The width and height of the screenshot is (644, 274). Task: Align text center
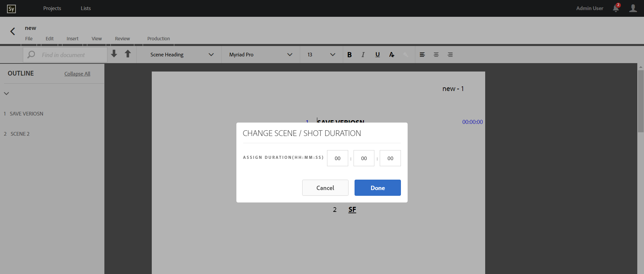click(x=436, y=55)
